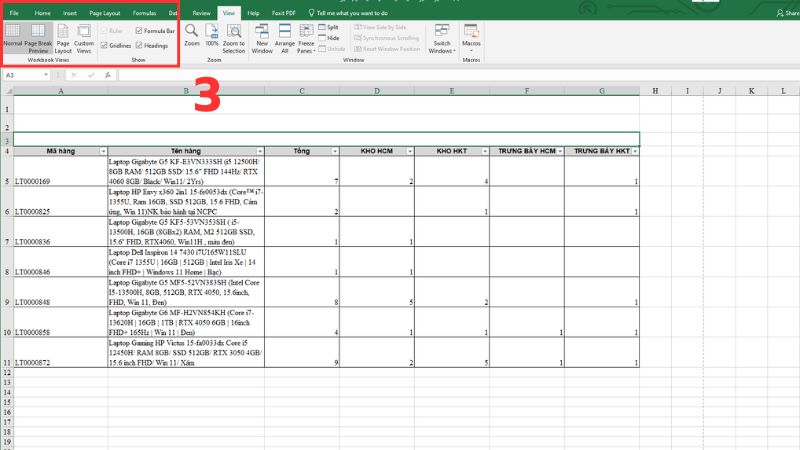Screen dimensions: 800x450
Task: Expand Switch Windows dropdown
Action: (x=442, y=47)
